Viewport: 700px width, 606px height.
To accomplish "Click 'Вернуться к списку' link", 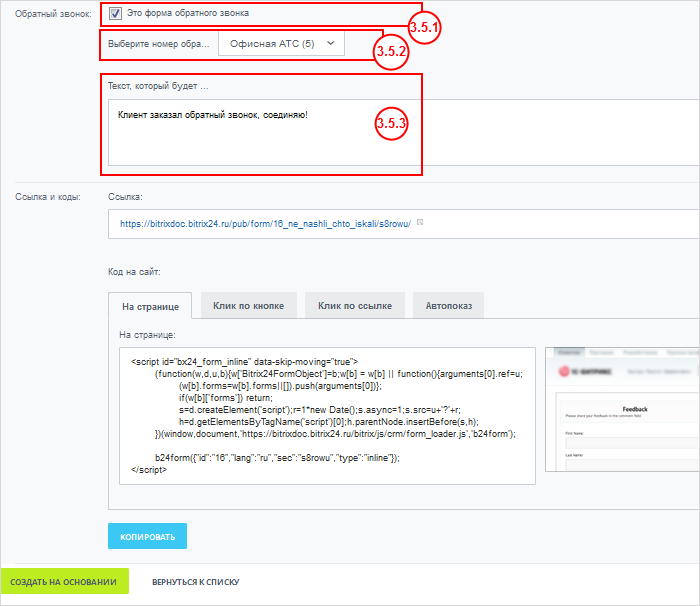I will click(196, 582).
